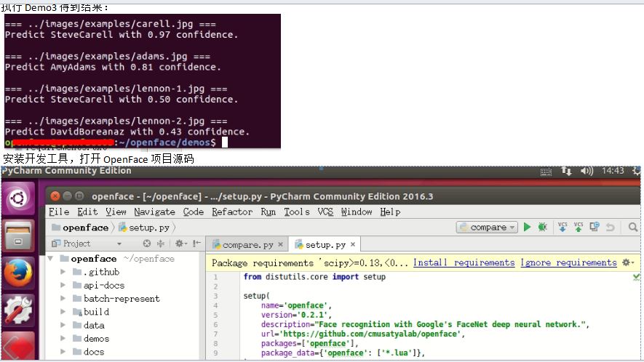644x362 pixels.
Task: Expand the docs folder arrow
Action: click(x=63, y=352)
